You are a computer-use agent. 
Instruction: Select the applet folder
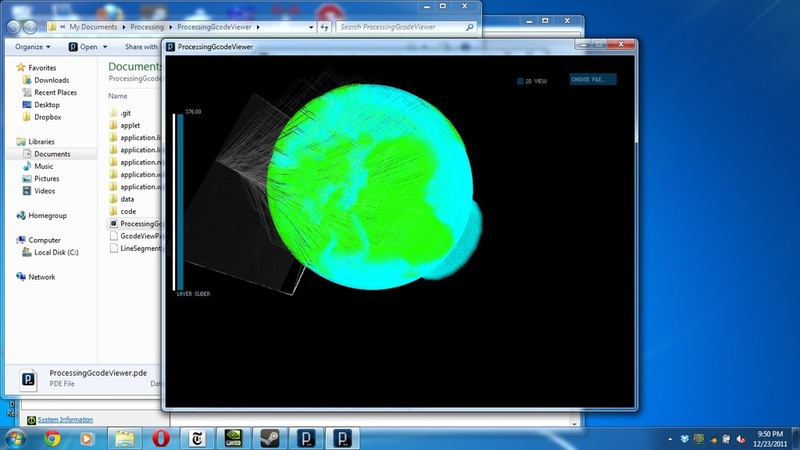[130, 125]
